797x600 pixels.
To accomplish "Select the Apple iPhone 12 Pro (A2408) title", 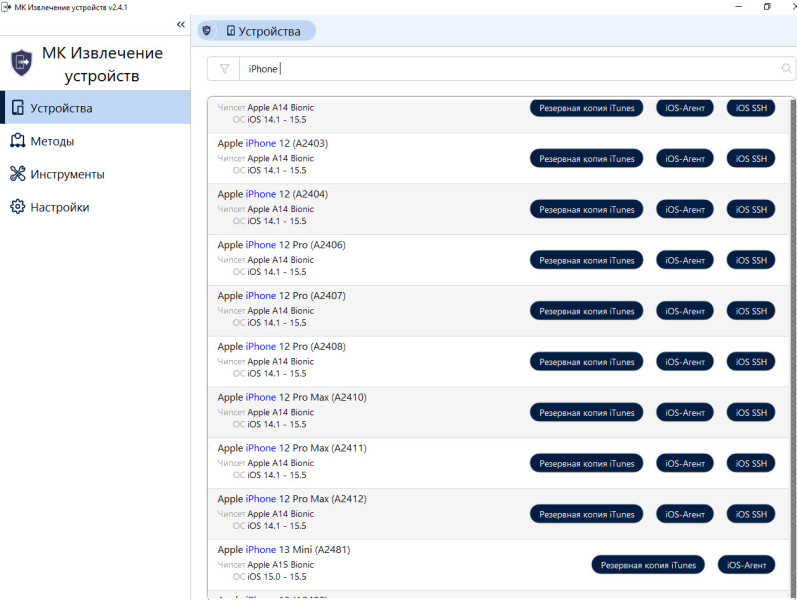I will 281,347.
